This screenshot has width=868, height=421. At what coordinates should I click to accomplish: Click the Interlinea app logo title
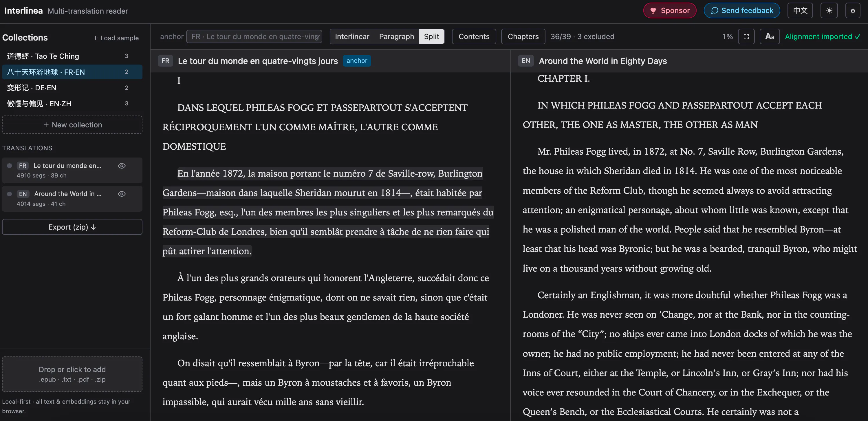[23, 10]
